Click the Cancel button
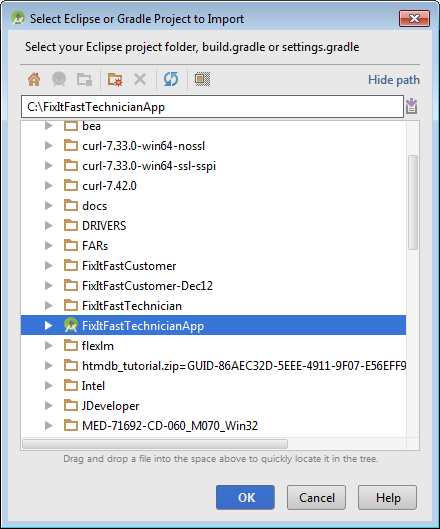Viewport: 440px width, 529px height. click(317, 497)
